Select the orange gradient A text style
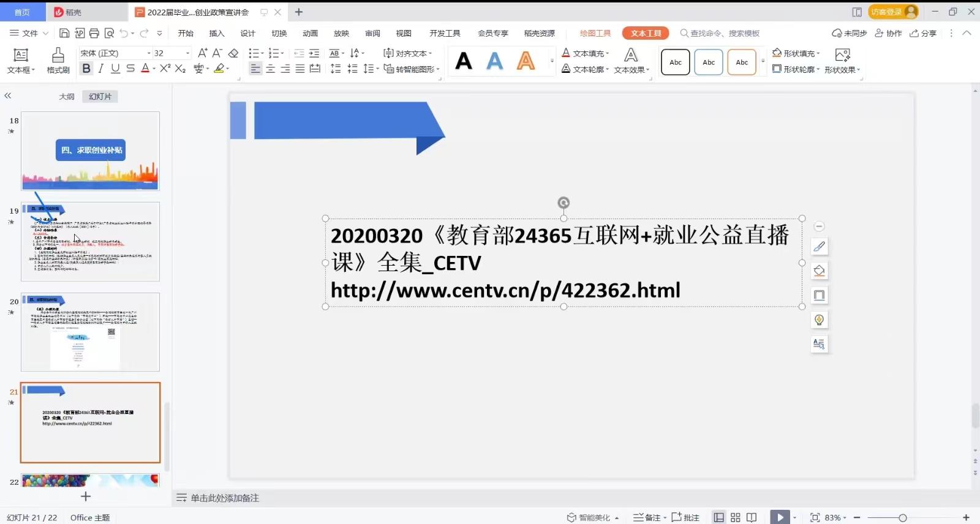The width and height of the screenshot is (980, 524). [526, 61]
